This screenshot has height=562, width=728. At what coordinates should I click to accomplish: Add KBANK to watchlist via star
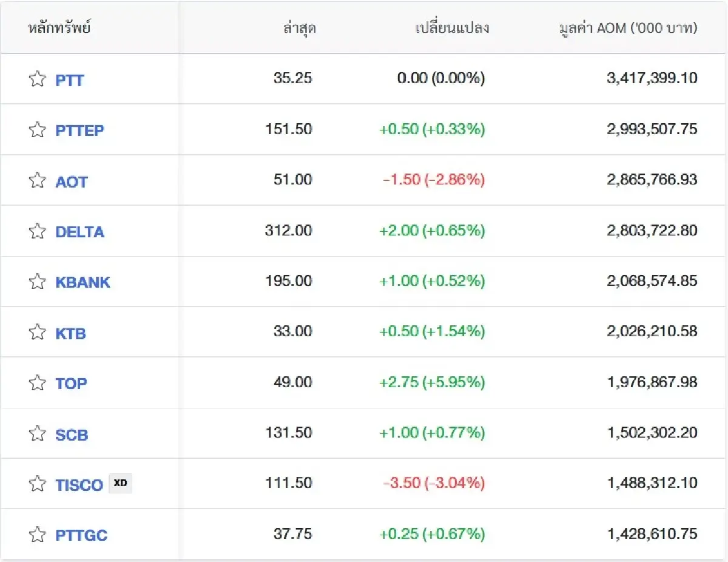[x=38, y=281]
